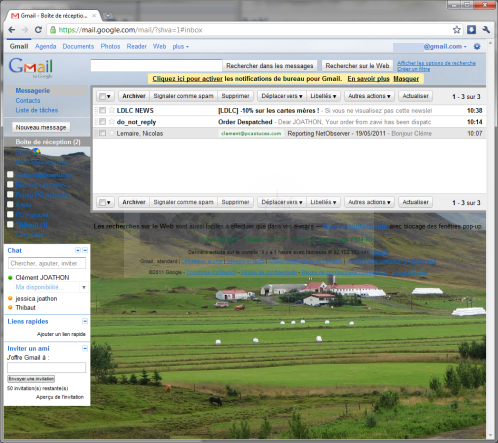498x443 pixels.
Task: Open bottom Libellés dropdown
Action: 323,202
